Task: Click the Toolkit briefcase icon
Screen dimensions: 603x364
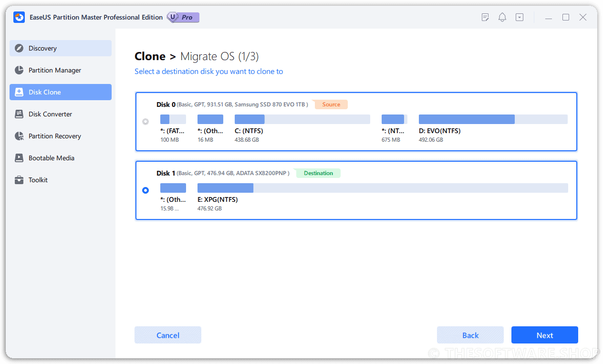Action: point(19,180)
